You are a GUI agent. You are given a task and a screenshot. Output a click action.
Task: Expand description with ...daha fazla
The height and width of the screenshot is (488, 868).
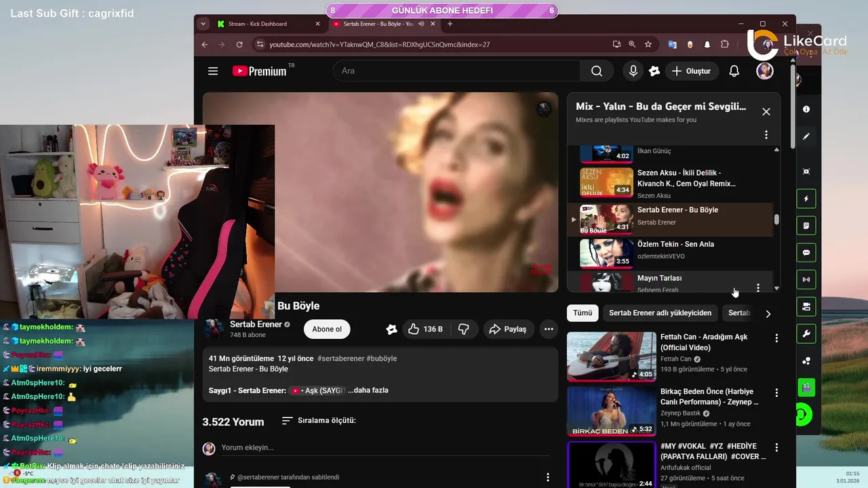(x=368, y=390)
